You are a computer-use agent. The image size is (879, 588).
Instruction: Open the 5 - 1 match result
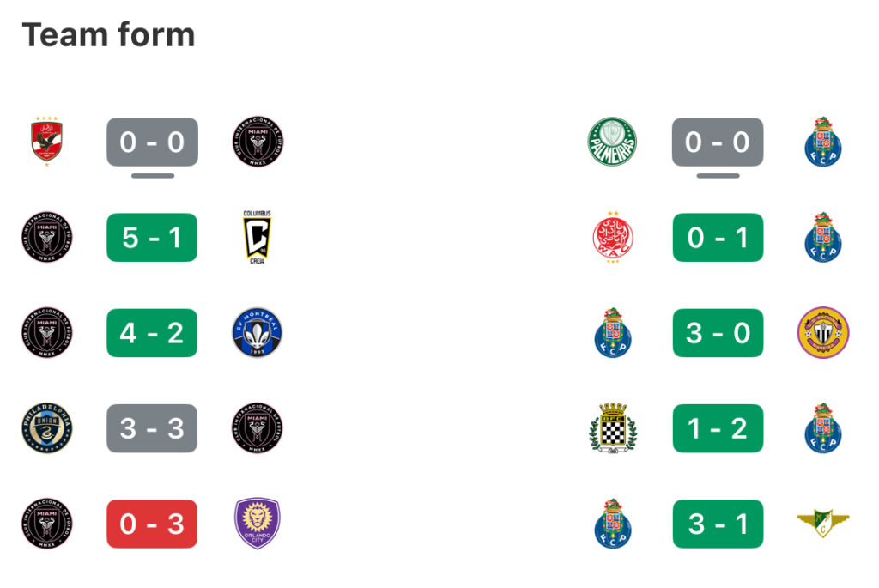[152, 237]
